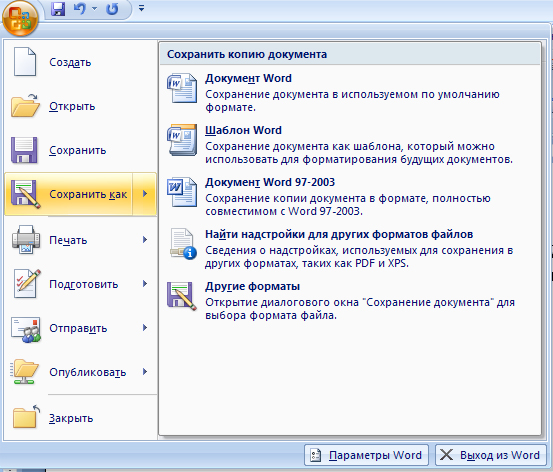553x472 pixels.
Task: Click the Параметры Word button
Action: tap(366, 455)
